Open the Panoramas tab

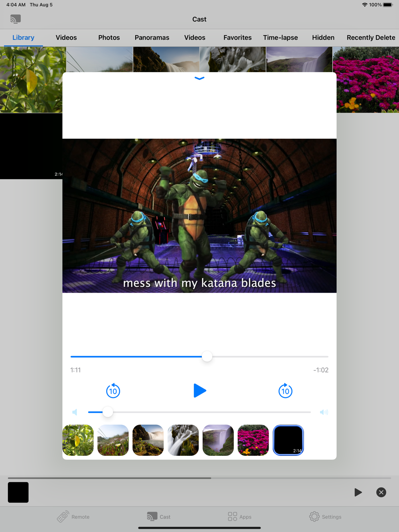coord(152,37)
